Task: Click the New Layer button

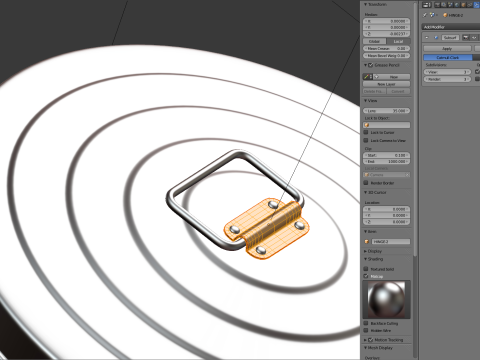Action: click(386, 84)
